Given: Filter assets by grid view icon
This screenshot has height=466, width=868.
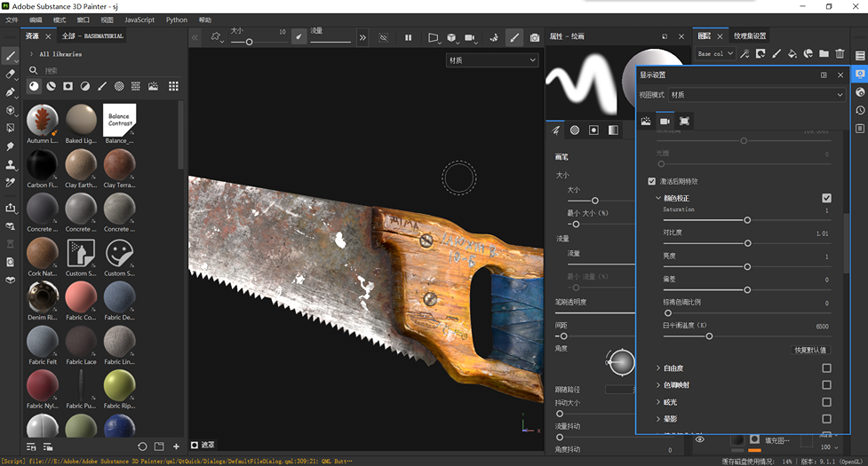Looking at the screenshot, I should pos(173,86).
